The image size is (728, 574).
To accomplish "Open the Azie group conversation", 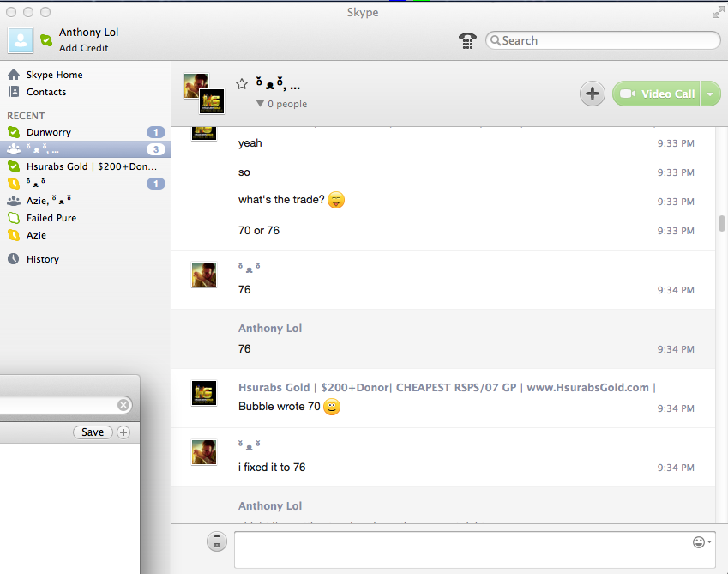I will click(x=86, y=201).
